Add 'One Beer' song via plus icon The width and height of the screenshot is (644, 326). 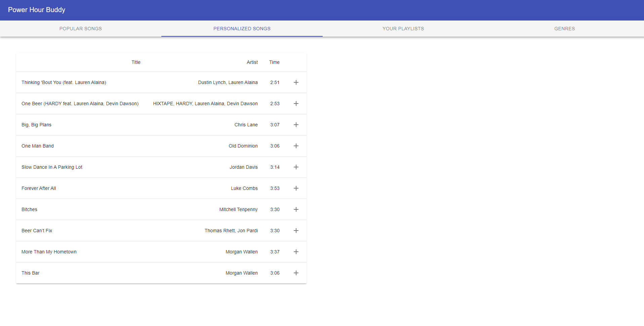coord(296,104)
